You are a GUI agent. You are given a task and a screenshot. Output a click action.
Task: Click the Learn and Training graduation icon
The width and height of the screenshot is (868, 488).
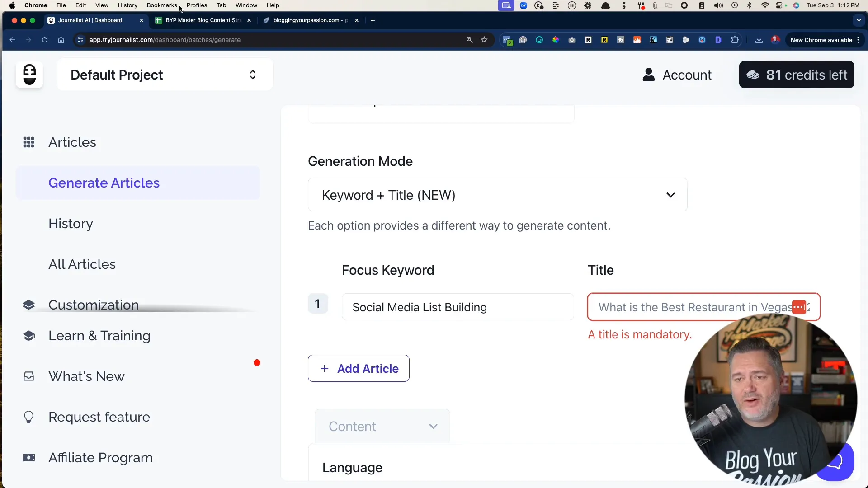point(28,335)
